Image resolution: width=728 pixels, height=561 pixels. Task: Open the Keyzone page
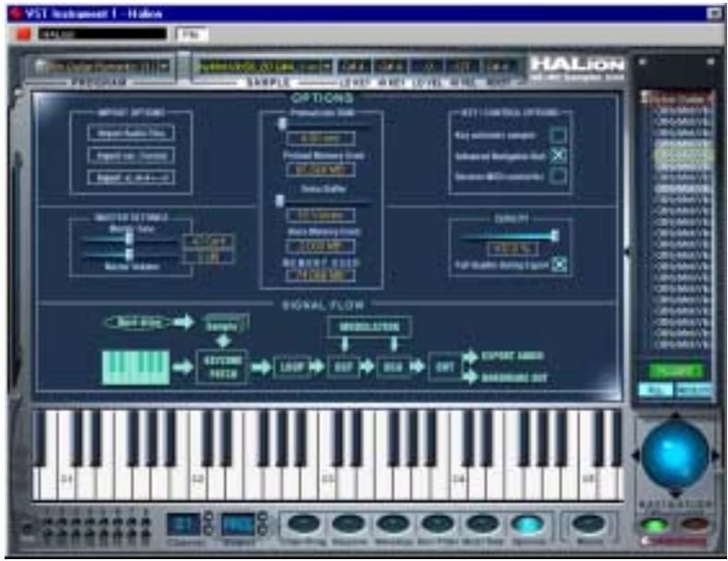[349, 524]
